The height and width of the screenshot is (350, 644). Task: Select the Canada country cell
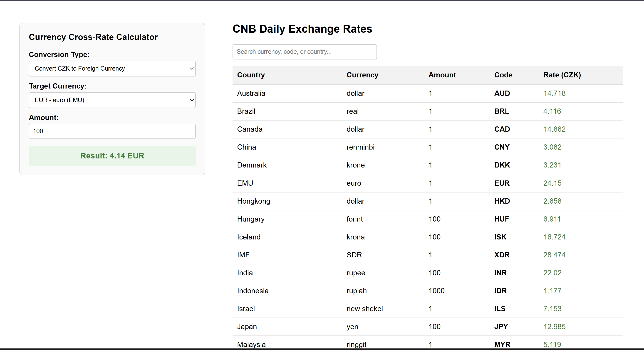[x=250, y=129]
